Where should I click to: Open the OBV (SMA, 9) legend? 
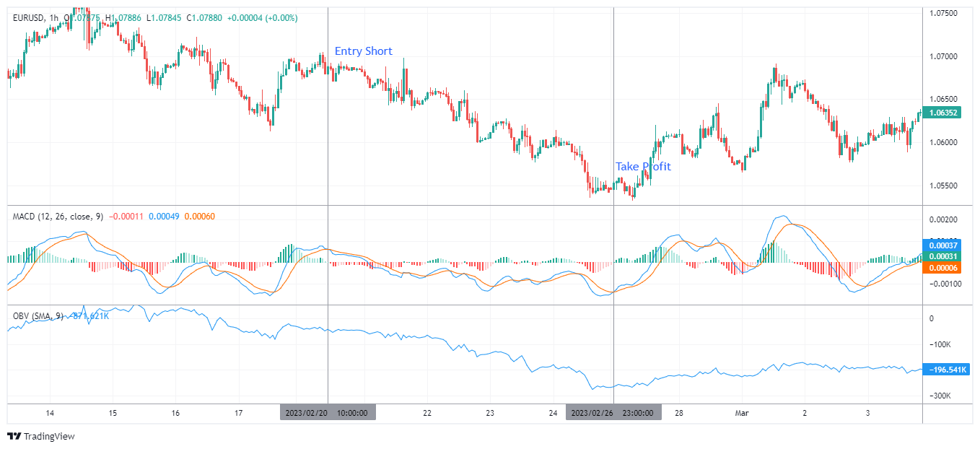click(38, 315)
